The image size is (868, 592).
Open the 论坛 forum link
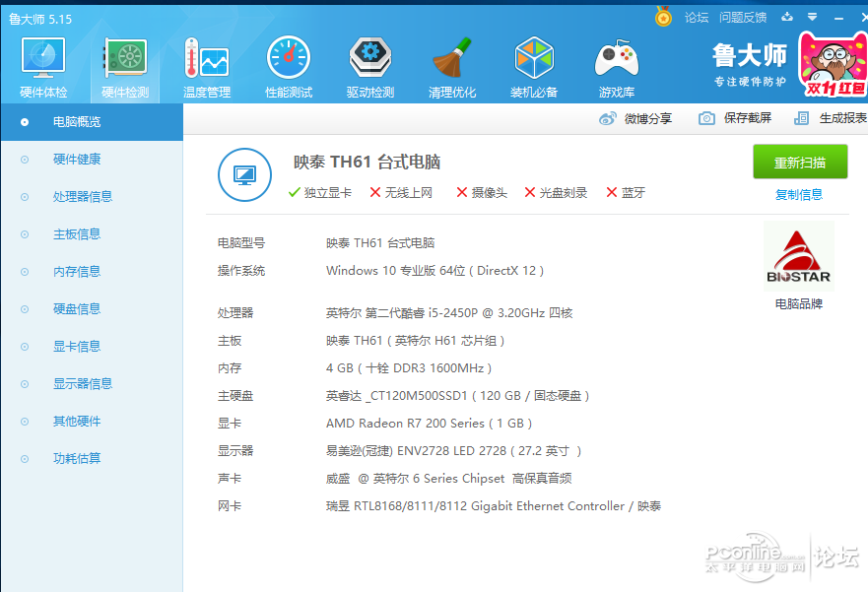tap(697, 18)
